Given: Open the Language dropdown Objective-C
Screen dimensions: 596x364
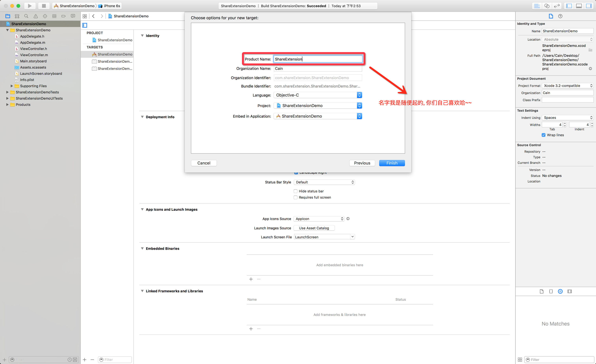Looking at the screenshot, I should (x=318, y=95).
